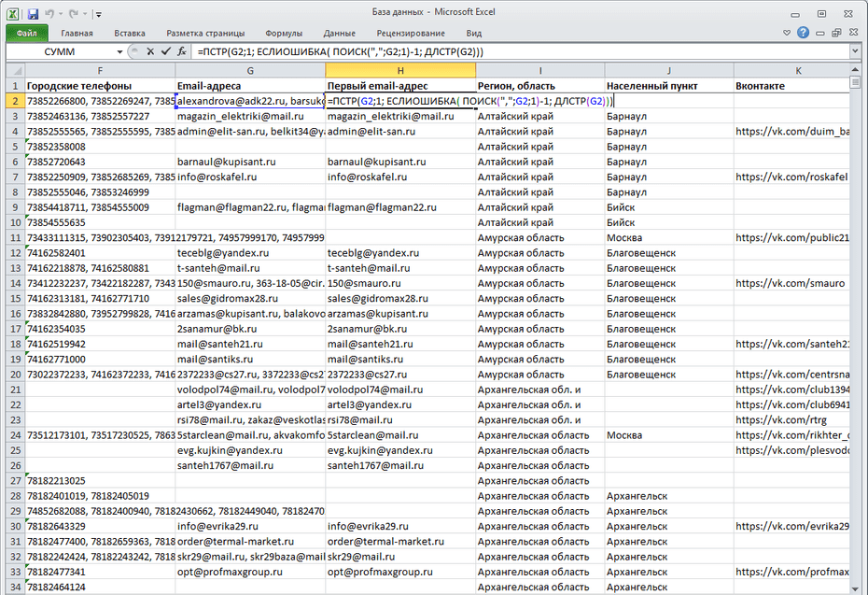
Task: Click cell '73852358008' in column F
Action: pyautogui.click(x=100, y=147)
